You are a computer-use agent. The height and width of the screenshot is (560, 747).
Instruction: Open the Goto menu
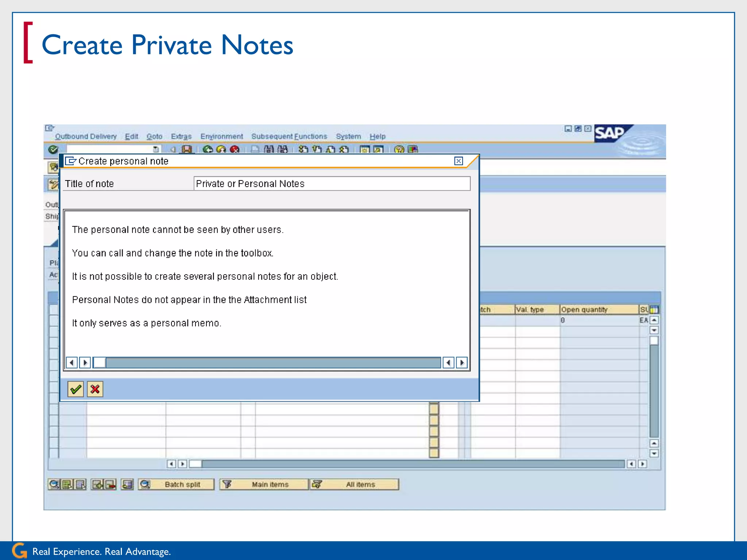coord(154,136)
